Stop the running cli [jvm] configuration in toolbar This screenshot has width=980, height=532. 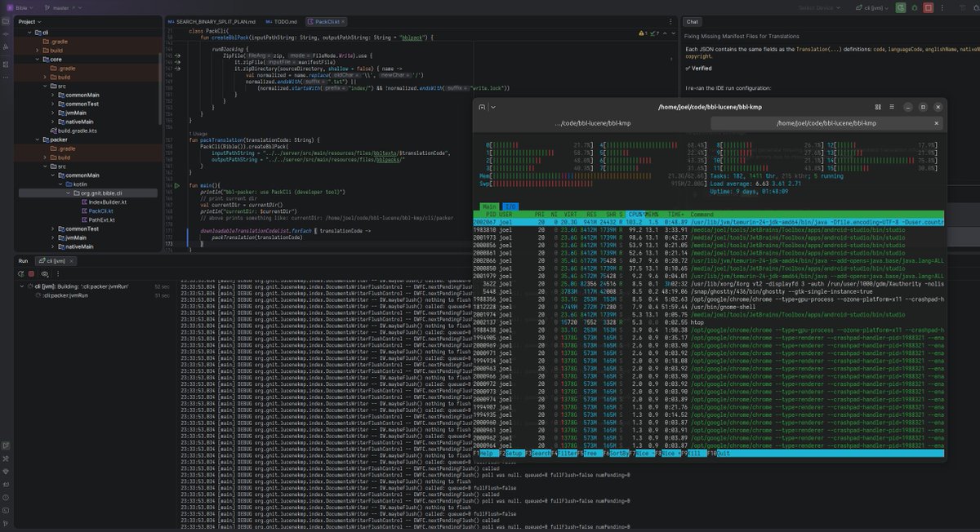pos(928,7)
